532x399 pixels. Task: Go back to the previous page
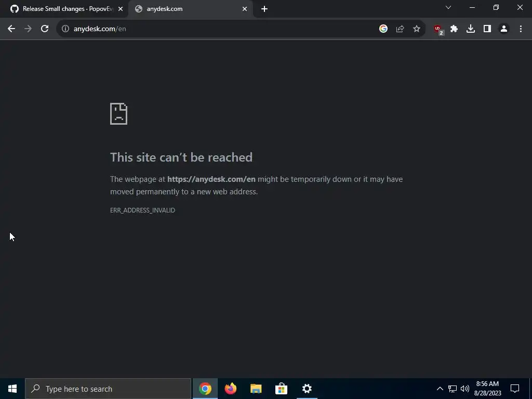(x=11, y=29)
